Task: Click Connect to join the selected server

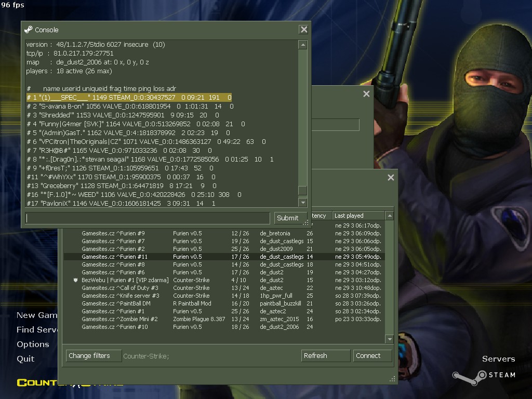Action: pyautogui.click(x=373, y=356)
